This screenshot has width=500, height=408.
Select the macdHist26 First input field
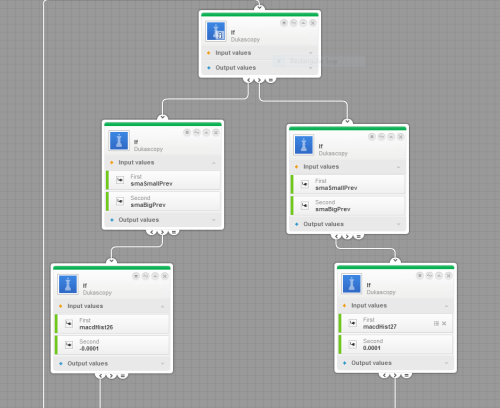(x=112, y=324)
